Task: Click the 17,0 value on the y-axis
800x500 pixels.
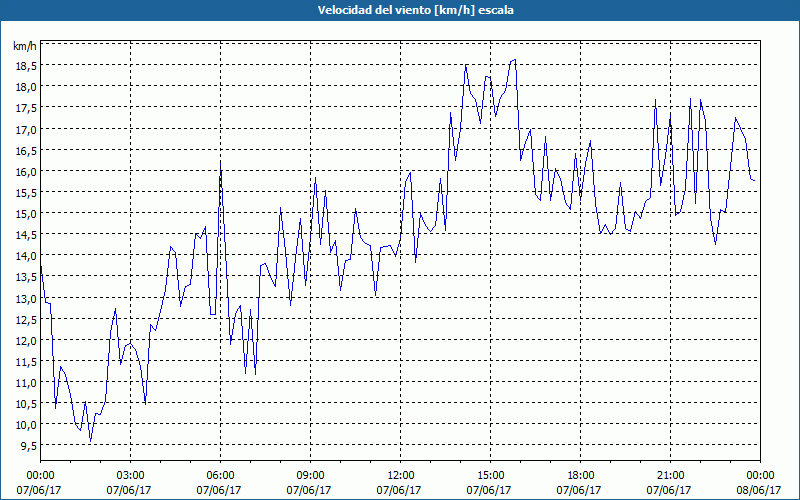Action: [26, 130]
